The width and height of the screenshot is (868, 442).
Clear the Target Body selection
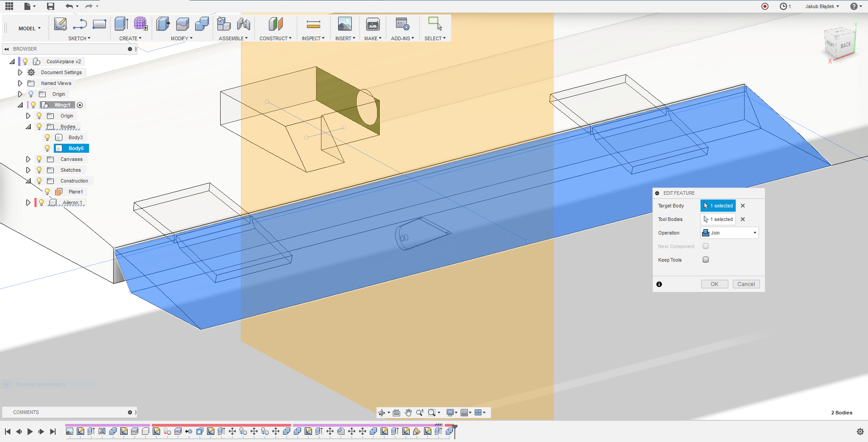coord(743,206)
